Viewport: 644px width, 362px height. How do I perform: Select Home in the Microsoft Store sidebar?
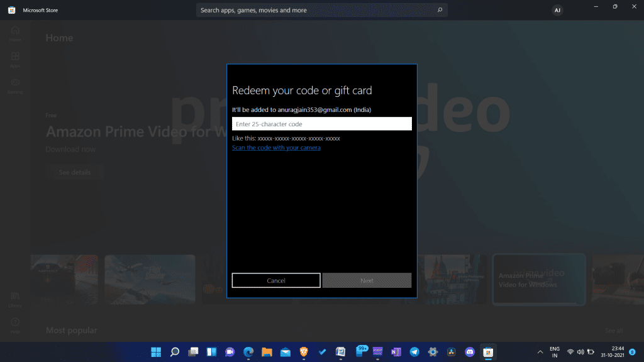coord(14,35)
